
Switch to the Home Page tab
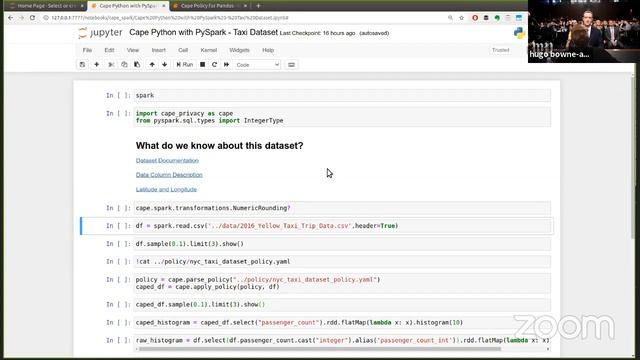pos(46,6)
